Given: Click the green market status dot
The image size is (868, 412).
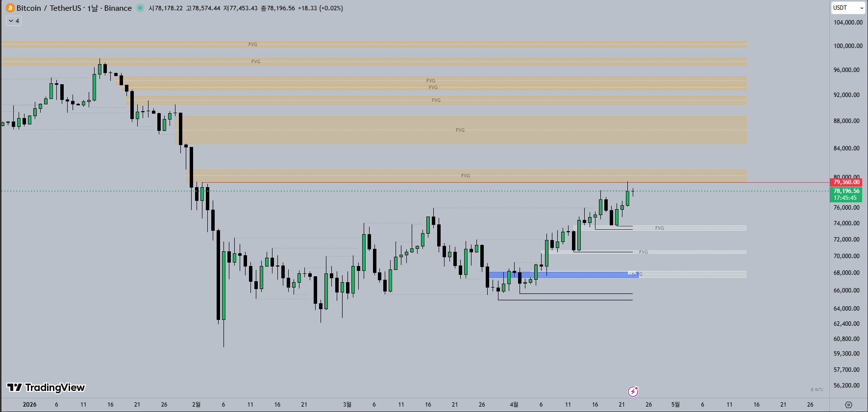Looking at the screenshot, I should tap(140, 8).
